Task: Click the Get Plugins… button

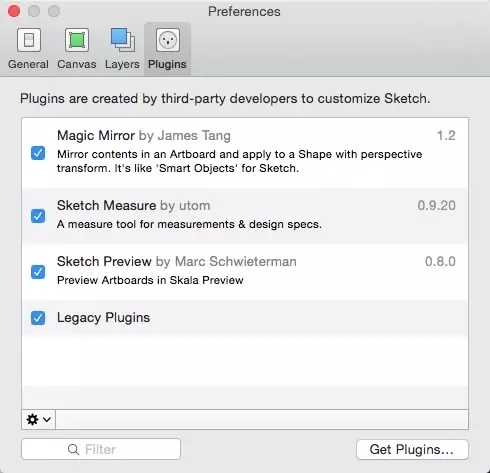Action: point(412,449)
